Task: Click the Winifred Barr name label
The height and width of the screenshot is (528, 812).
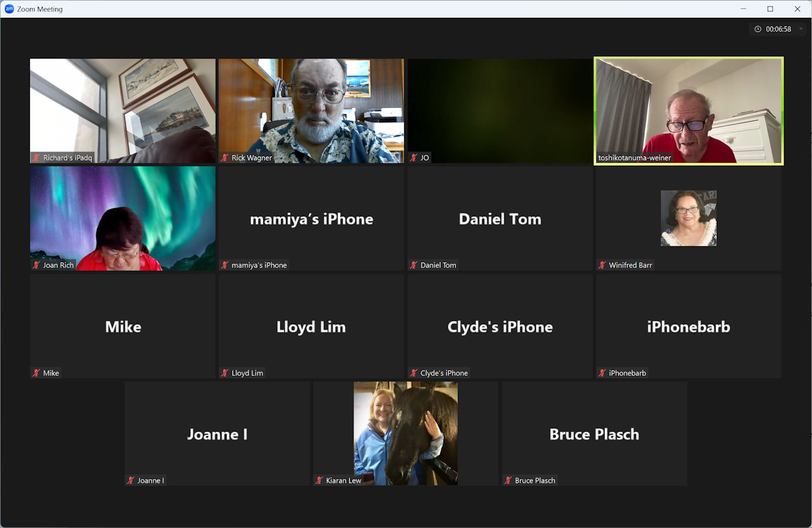Action: pyautogui.click(x=631, y=265)
